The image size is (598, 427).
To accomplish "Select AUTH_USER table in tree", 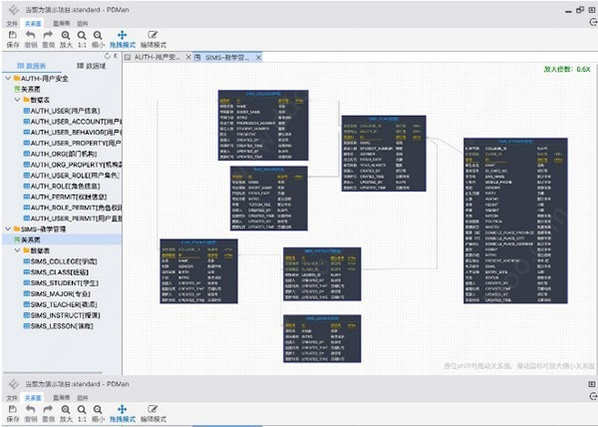I will 61,111.
